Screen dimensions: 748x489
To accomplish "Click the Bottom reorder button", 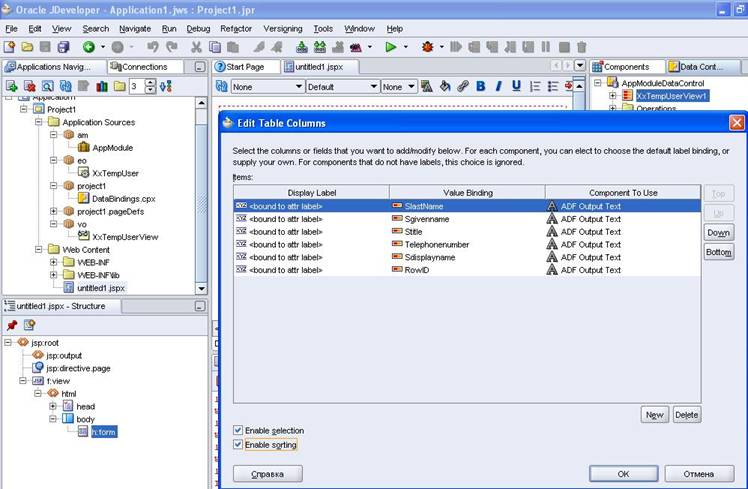I will [718, 252].
